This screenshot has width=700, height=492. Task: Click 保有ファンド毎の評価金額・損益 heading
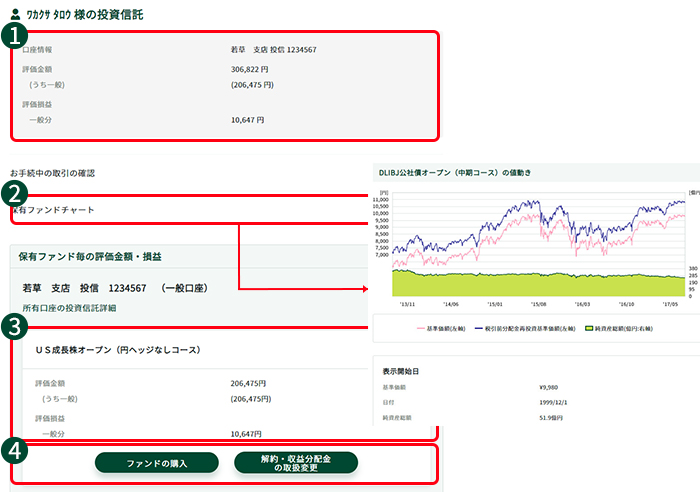click(90, 257)
